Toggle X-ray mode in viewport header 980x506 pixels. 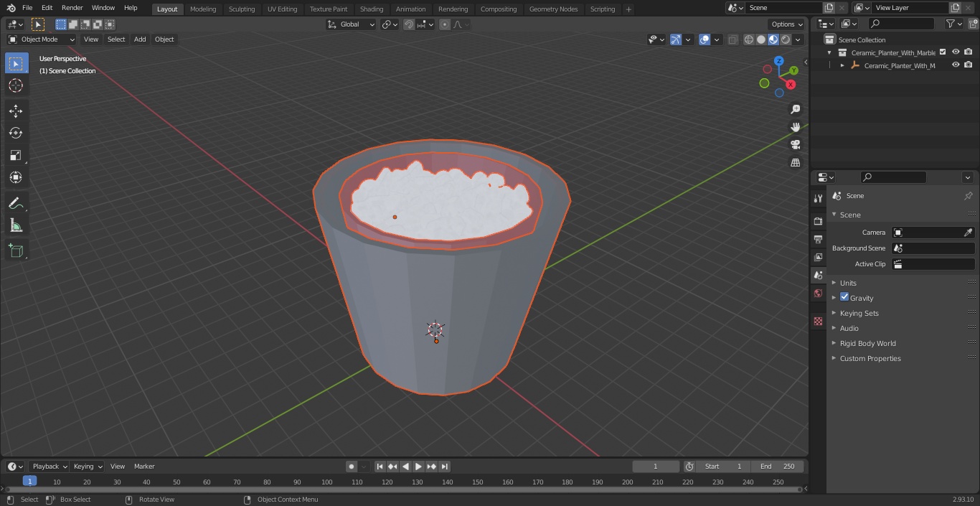tap(732, 39)
